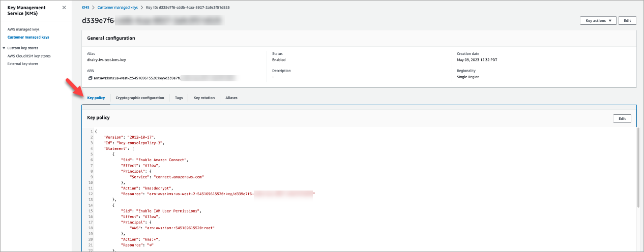The width and height of the screenshot is (644, 252).
Task: Open the Key actions dropdown
Action: coord(598,20)
